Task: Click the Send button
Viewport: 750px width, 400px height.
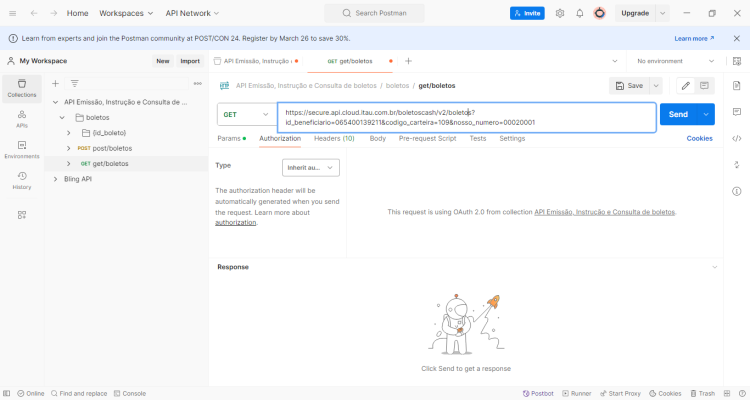Action: pyautogui.click(x=678, y=114)
